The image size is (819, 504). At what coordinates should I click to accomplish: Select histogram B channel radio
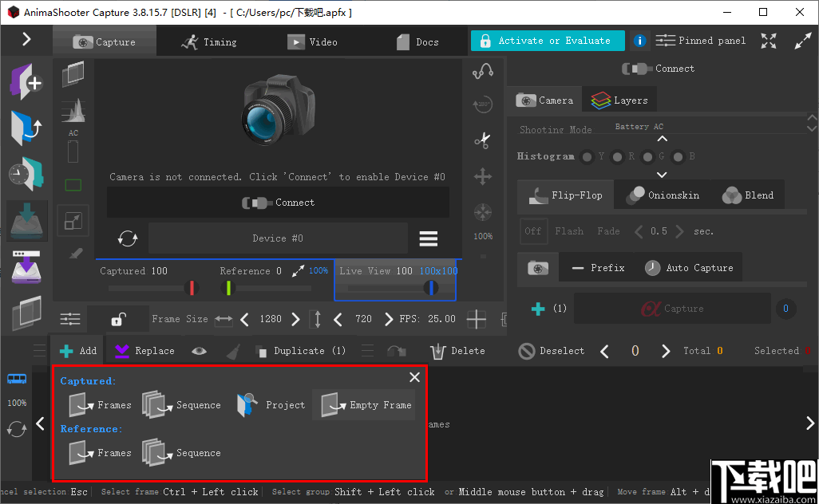pos(678,156)
